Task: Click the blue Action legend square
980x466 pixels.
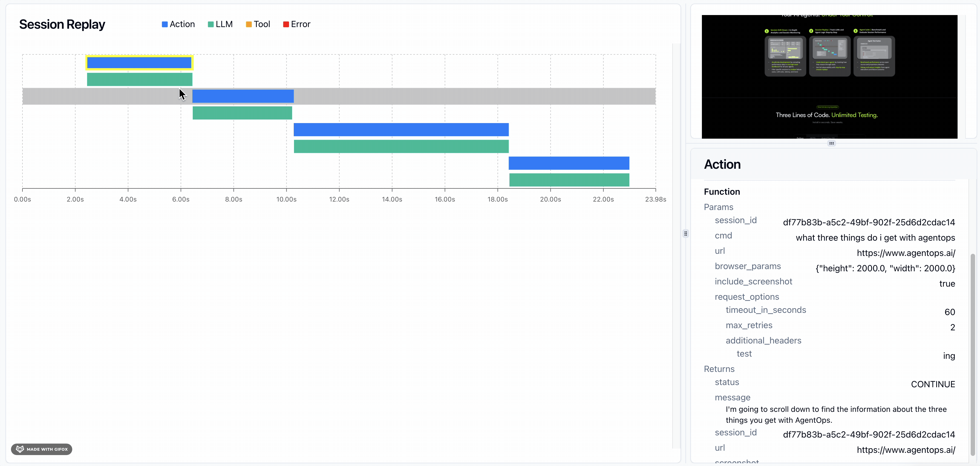Action: [165, 24]
